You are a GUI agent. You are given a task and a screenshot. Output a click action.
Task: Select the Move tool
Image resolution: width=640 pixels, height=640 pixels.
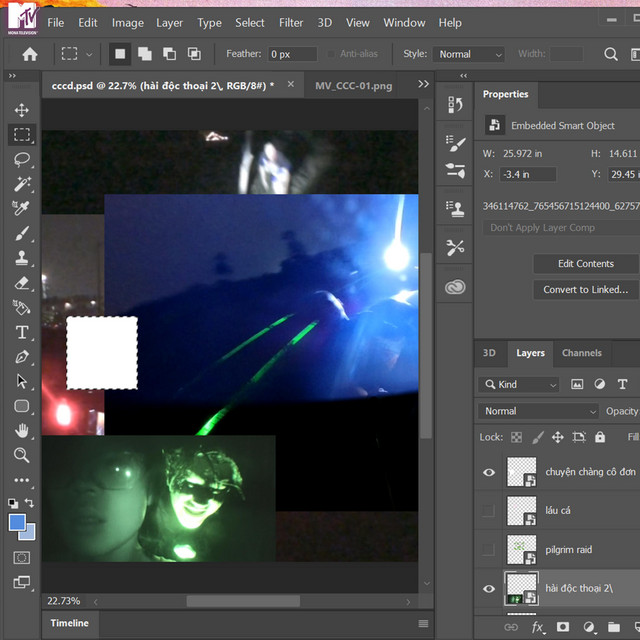pyautogui.click(x=21, y=110)
